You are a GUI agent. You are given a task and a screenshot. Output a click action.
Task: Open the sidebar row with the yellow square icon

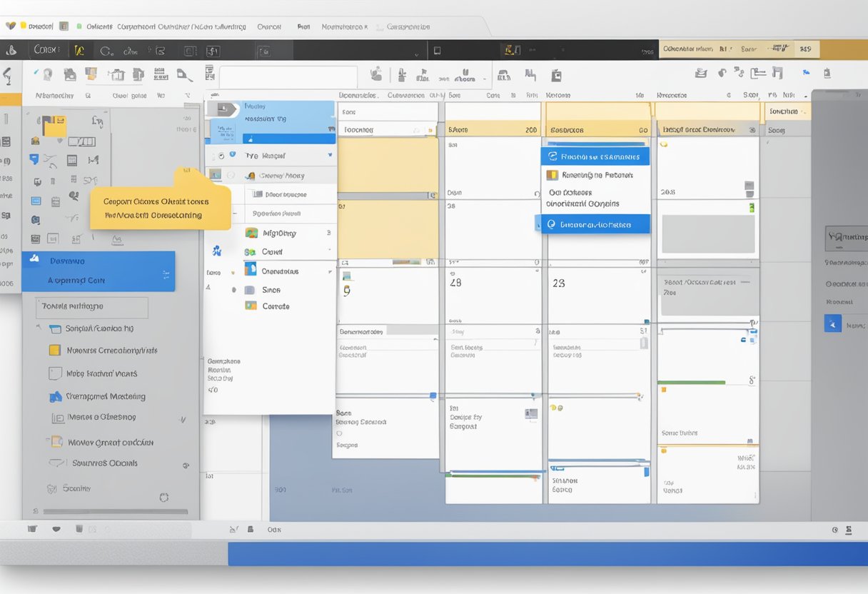(104, 351)
